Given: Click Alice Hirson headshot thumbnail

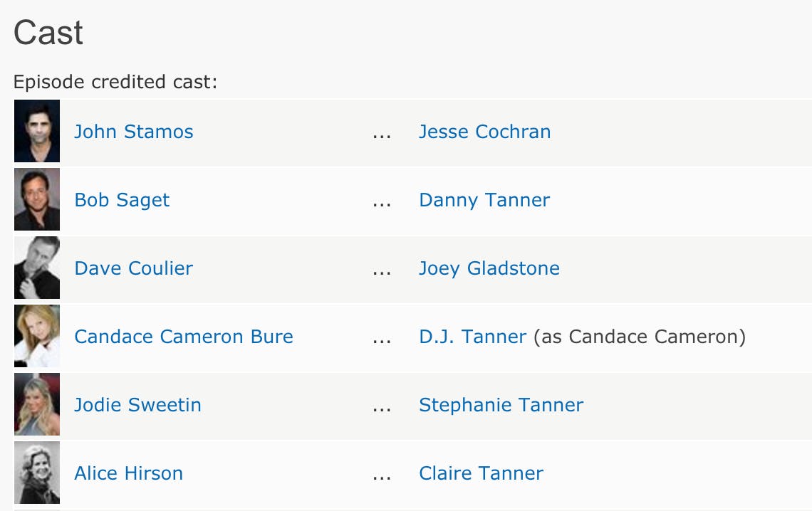Looking at the screenshot, I should [x=37, y=473].
